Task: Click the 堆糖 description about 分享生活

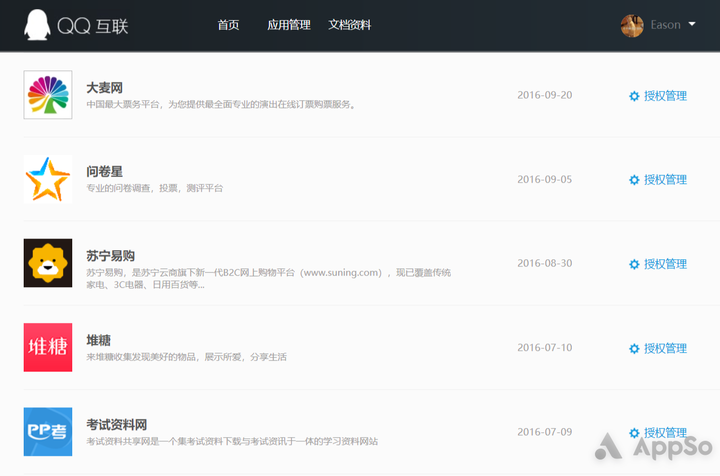Action: pos(186,357)
